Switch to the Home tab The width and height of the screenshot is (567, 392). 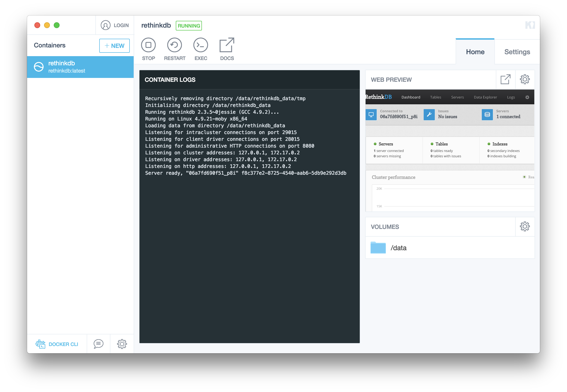coord(475,52)
